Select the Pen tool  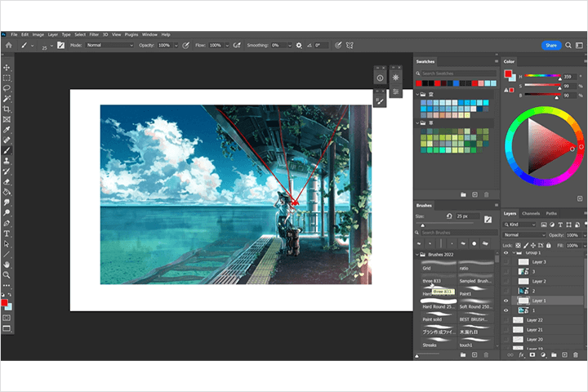pyautogui.click(x=7, y=223)
